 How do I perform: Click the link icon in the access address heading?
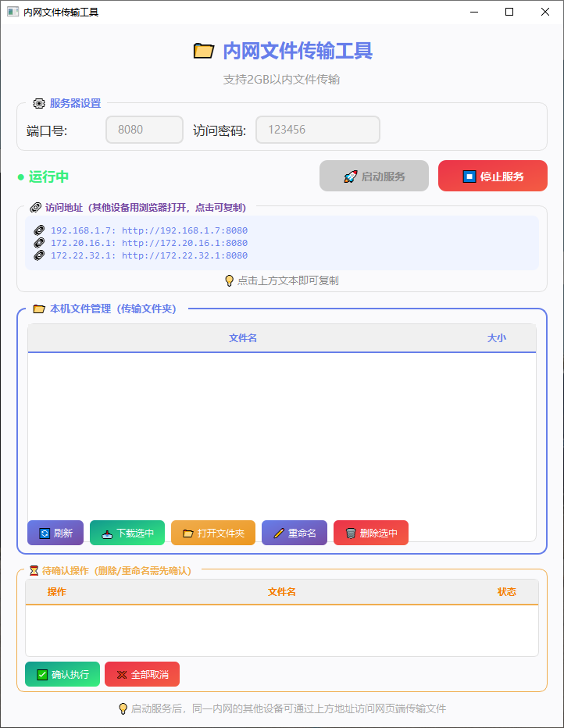tap(36, 208)
